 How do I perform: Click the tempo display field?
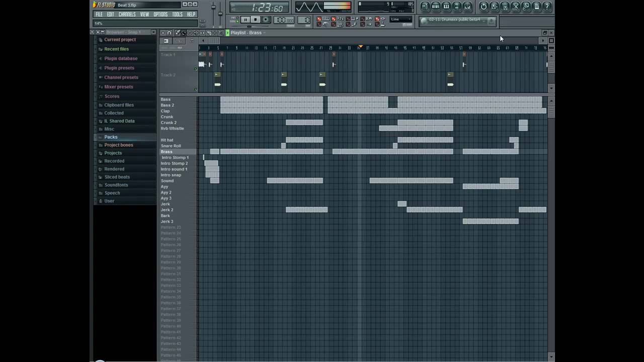pyautogui.click(x=285, y=20)
